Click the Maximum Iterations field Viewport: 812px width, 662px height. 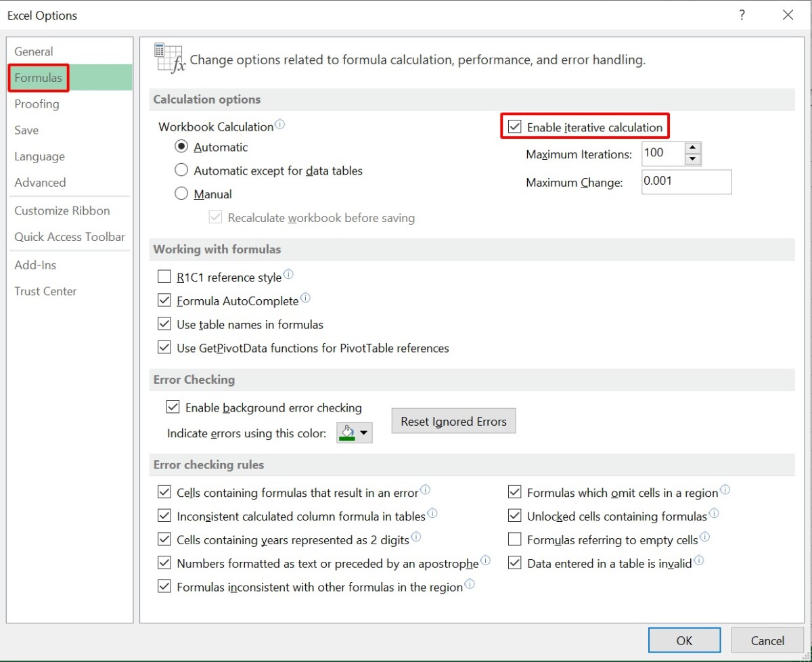pos(662,154)
